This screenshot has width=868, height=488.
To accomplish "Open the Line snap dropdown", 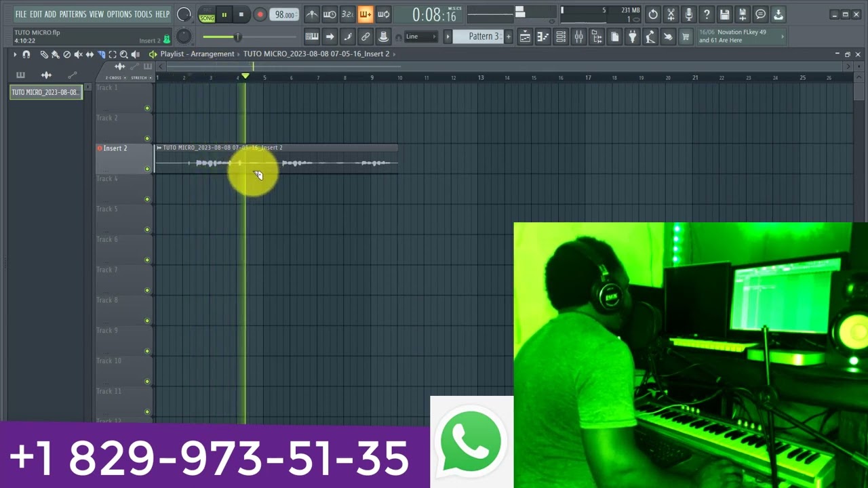I will click(420, 37).
